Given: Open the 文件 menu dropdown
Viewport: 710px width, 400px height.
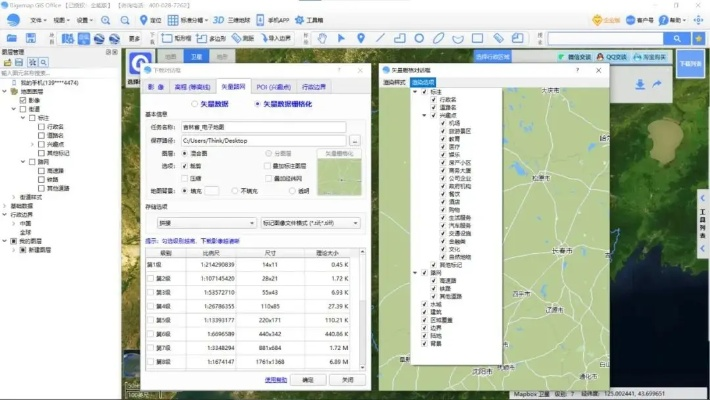Looking at the screenshot, I should pyautogui.click(x=38, y=20).
